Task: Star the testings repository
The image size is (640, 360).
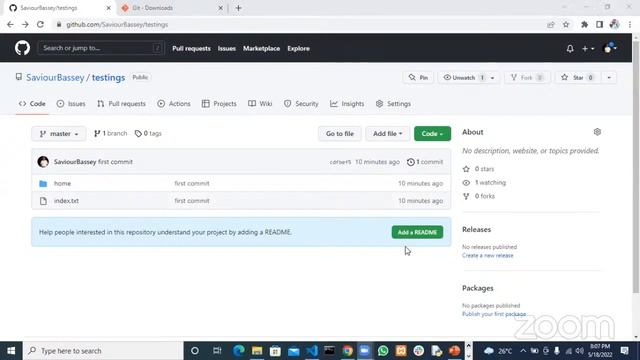Action: coord(578,78)
